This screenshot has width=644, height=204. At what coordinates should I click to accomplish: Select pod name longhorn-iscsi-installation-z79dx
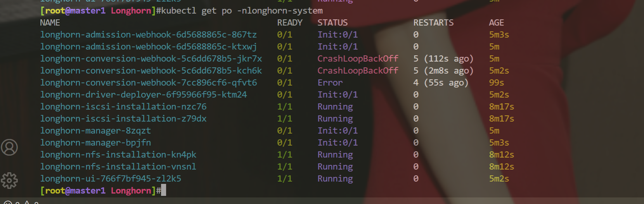pos(123,119)
